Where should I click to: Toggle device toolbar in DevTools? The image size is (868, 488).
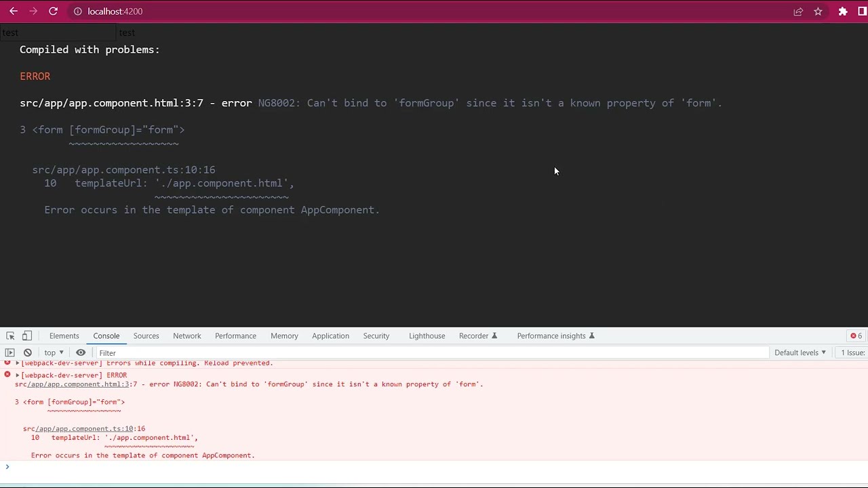[27, 336]
